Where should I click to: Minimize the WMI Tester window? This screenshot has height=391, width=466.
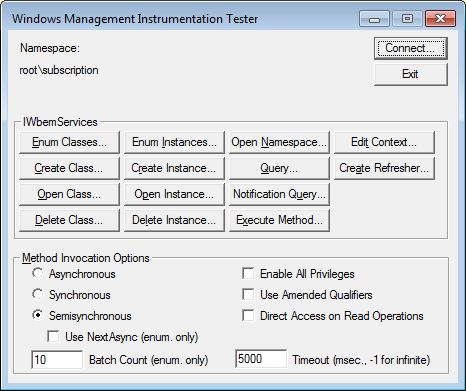tap(374, 19)
